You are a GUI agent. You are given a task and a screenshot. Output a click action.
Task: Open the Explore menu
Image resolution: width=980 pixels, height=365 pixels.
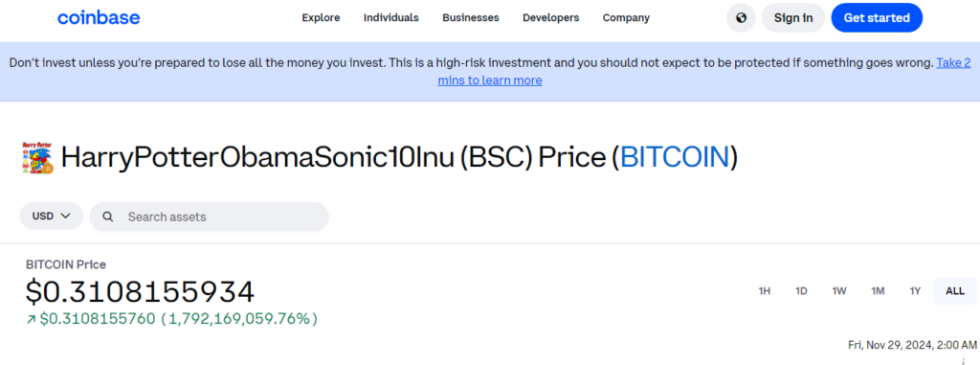321,17
